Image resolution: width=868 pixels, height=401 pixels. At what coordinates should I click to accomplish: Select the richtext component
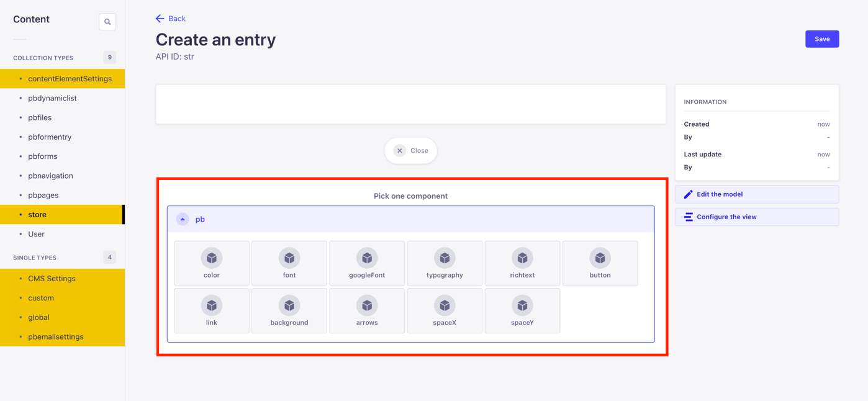pos(522,263)
